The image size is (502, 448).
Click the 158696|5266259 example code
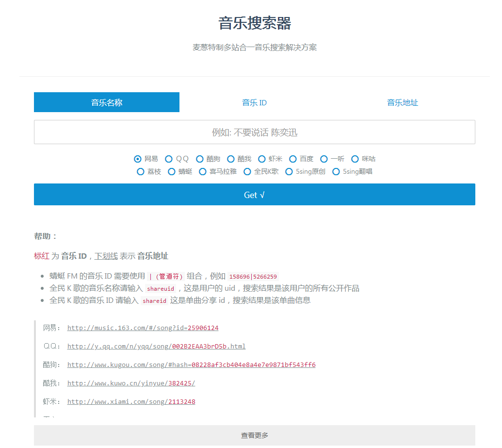click(253, 277)
